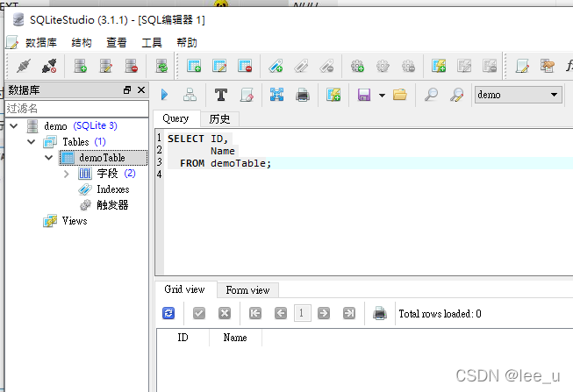This screenshot has width=573, height=392.
Task: Click the magnifier with pencil replace icon
Action: (457, 95)
